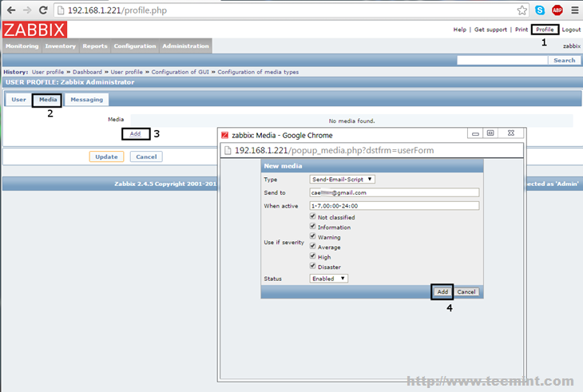Open the Status dropdown showing Enabled

[x=329, y=279]
